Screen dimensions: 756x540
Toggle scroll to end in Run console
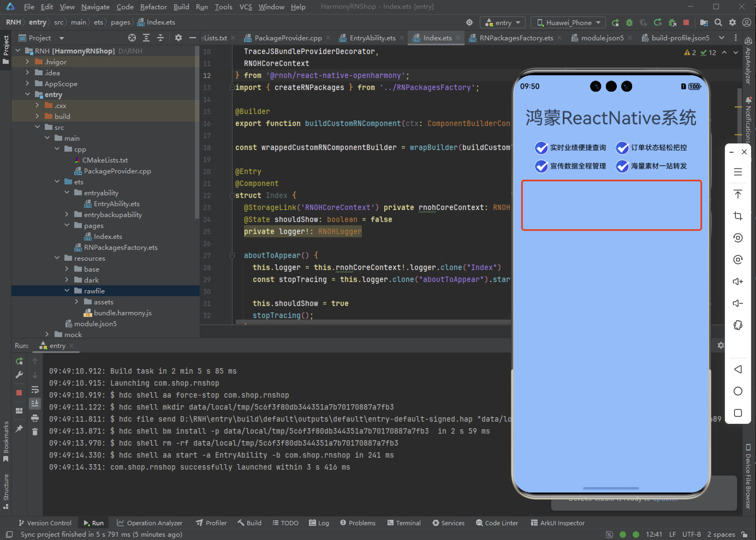35,404
